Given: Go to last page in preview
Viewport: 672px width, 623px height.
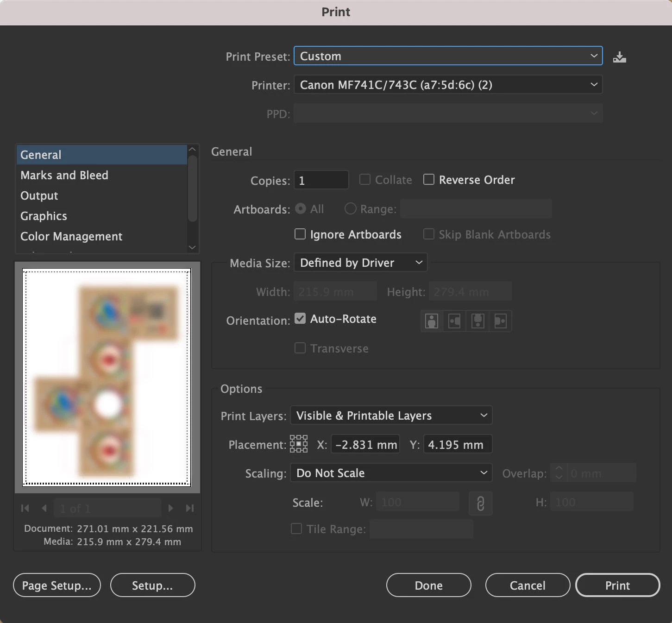Looking at the screenshot, I should [x=189, y=508].
